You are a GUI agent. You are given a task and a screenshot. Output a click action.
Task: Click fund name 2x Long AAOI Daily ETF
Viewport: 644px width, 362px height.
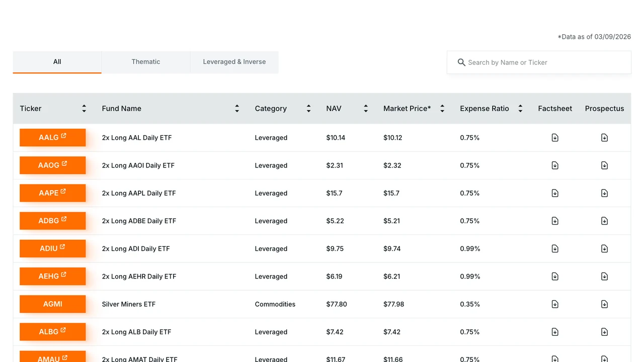pos(138,165)
